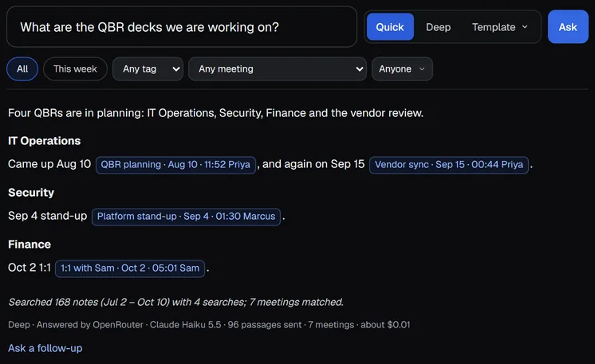This screenshot has height=364, width=595.
Task: Open the Any tag dropdown
Action: tap(148, 69)
